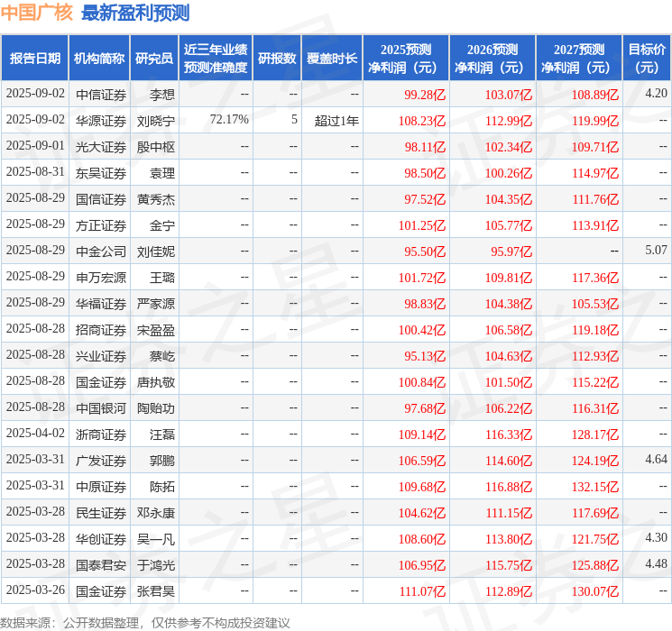The height and width of the screenshot is (631, 672).
Task: Click researcher 陶贻功 cell
Action: tap(156, 407)
